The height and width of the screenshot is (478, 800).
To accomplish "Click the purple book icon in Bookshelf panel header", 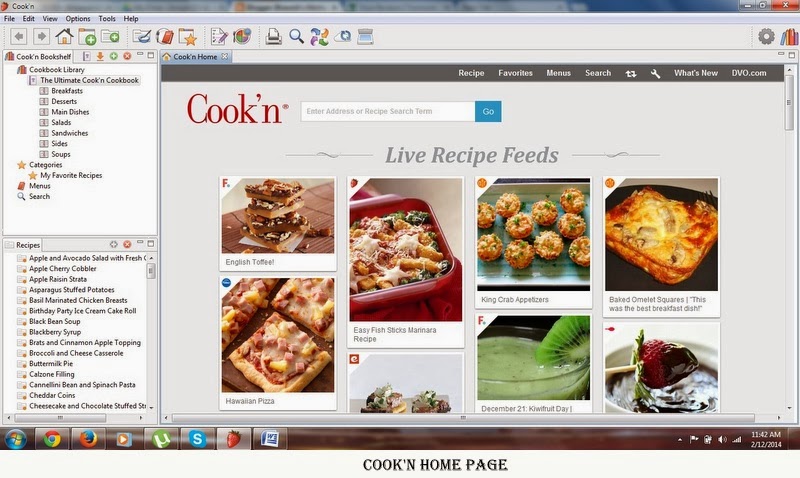I will pyautogui.click(x=87, y=56).
